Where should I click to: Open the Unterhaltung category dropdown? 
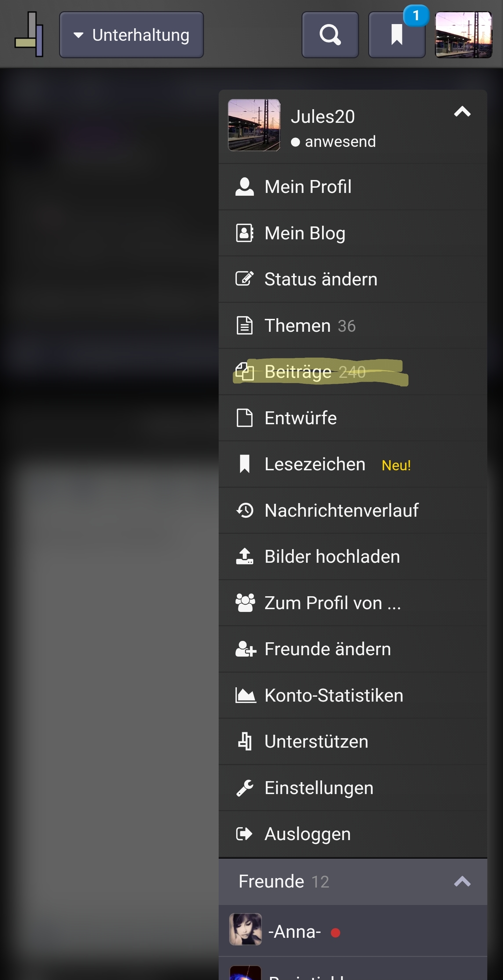coord(131,35)
